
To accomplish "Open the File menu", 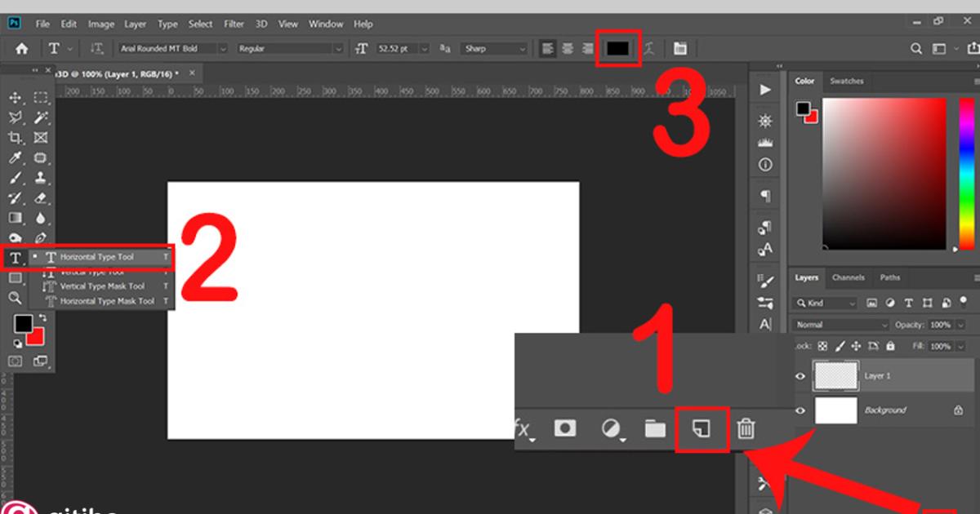I will tap(42, 24).
